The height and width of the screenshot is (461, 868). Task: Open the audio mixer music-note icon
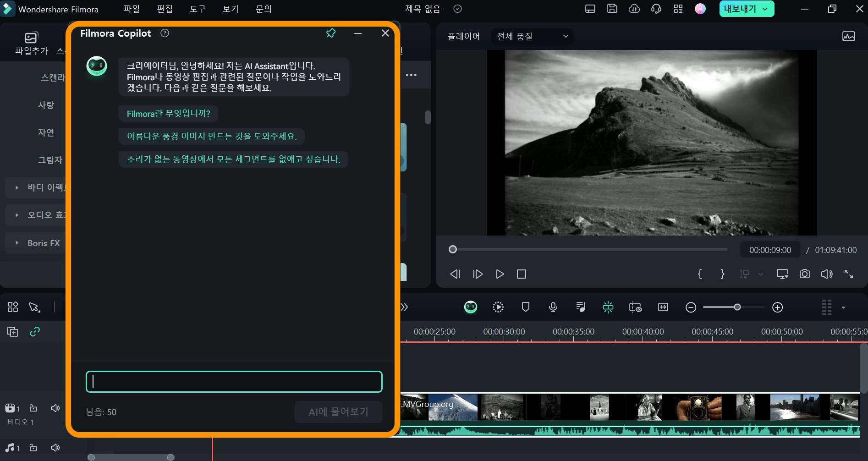[x=581, y=307]
